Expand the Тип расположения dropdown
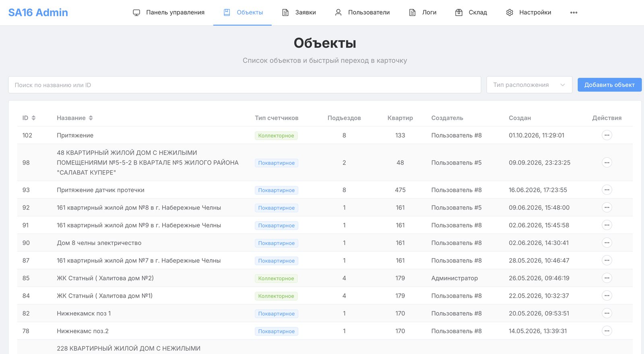The height and width of the screenshot is (354, 644). pyautogui.click(x=529, y=85)
